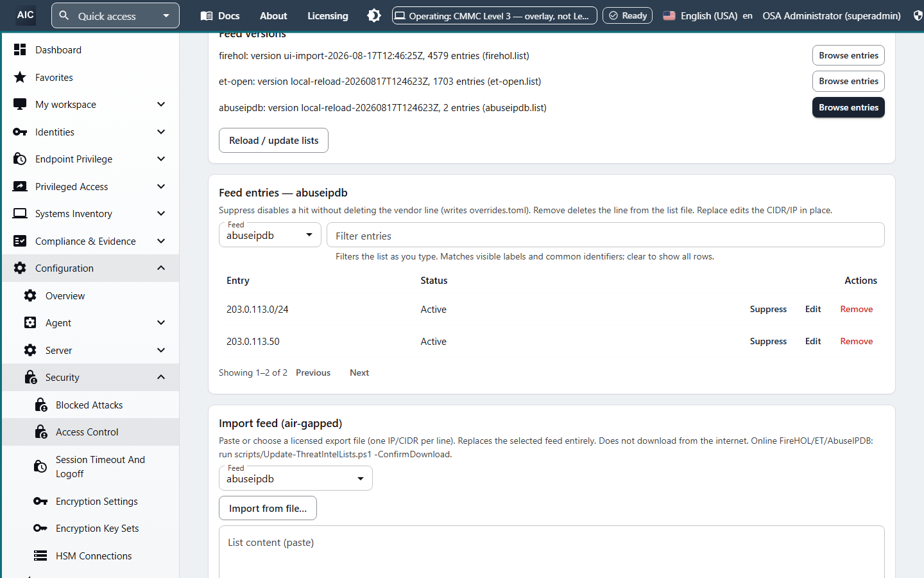This screenshot has height=578, width=924.
Task: Expand the My workspace section
Action: coord(161,104)
